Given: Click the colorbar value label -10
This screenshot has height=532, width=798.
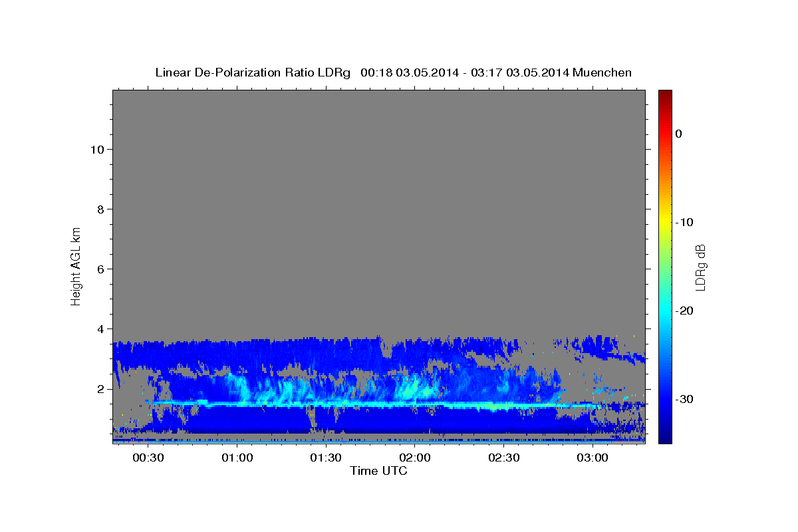Looking at the screenshot, I should tap(684, 222).
